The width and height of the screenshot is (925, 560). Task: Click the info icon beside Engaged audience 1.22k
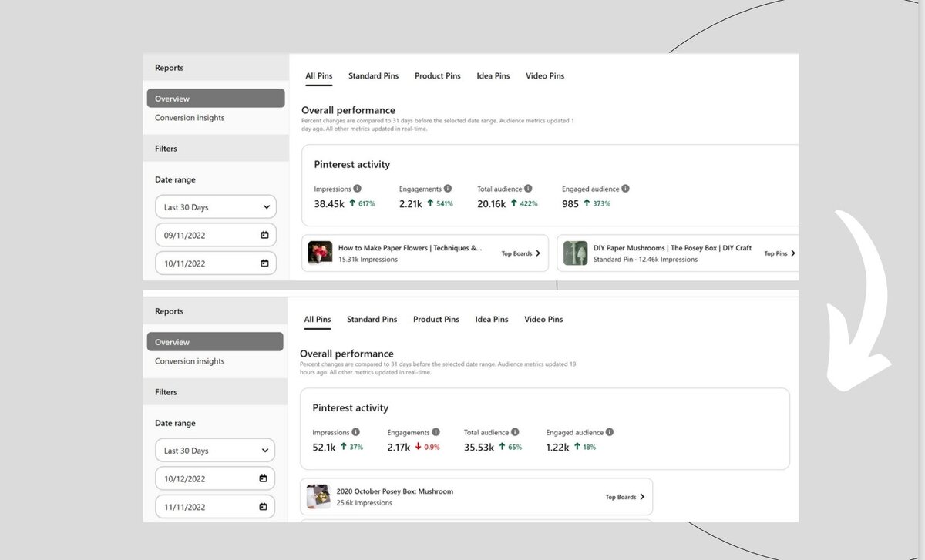(610, 432)
